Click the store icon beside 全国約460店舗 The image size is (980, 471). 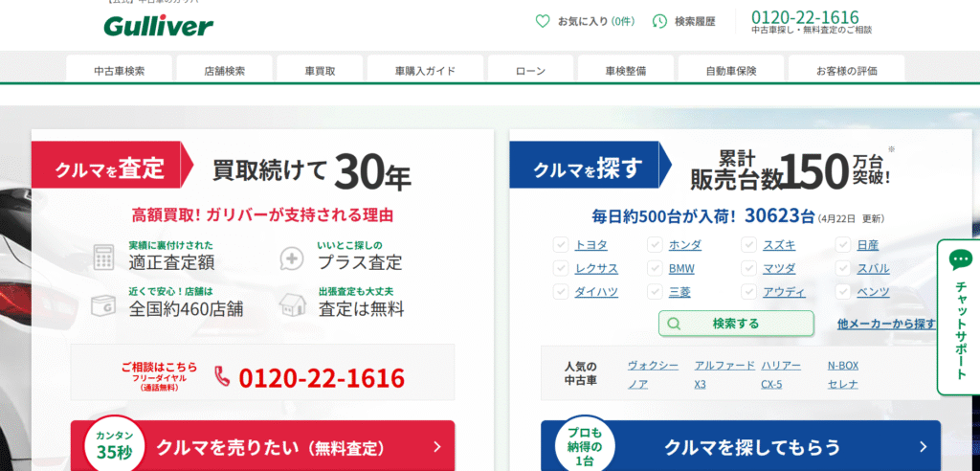(103, 304)
